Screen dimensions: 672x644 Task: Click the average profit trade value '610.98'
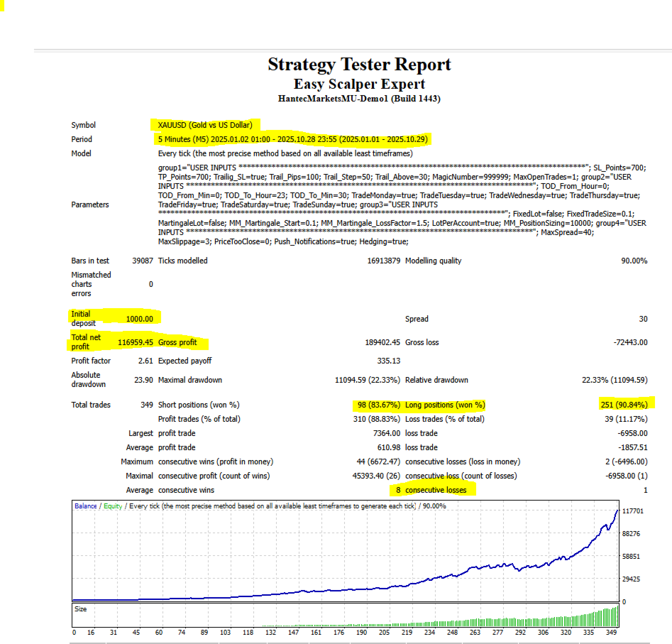point(389,447)
